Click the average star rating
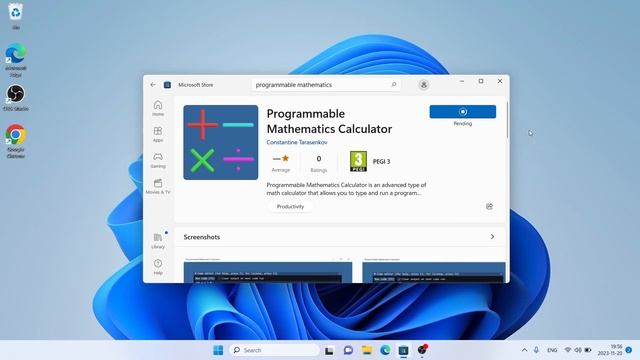 click(281, 163)
